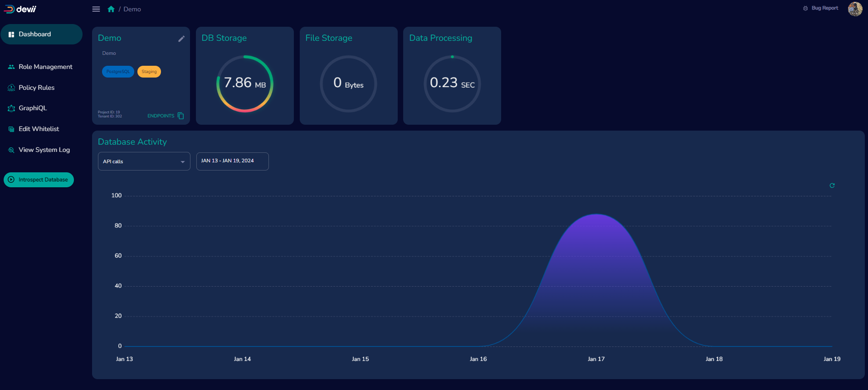868x390 pixels.
Task: Click the hamburger menu icon
Action: [96, 9]
